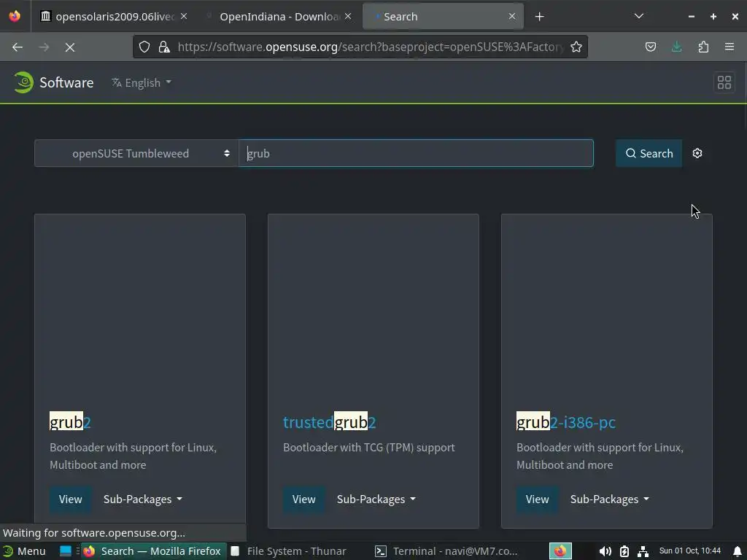Click the grub search text field
The image size is (747, 560).
tap(416, 153)
